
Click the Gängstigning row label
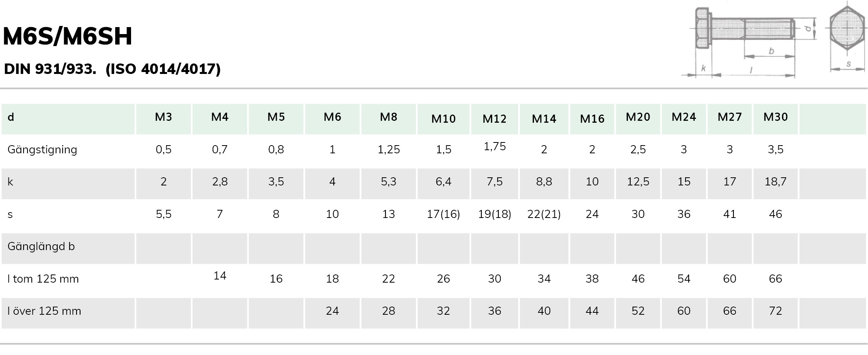coord(43,150)
